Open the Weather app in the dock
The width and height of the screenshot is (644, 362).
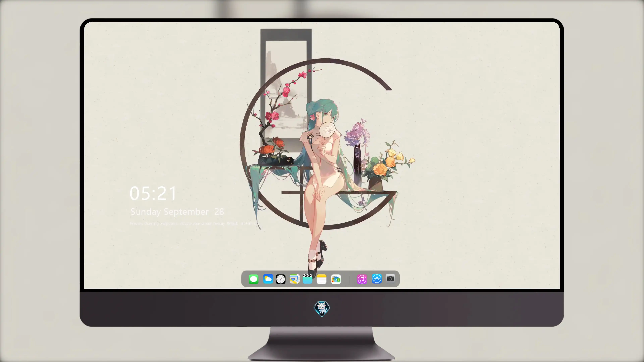268,279
